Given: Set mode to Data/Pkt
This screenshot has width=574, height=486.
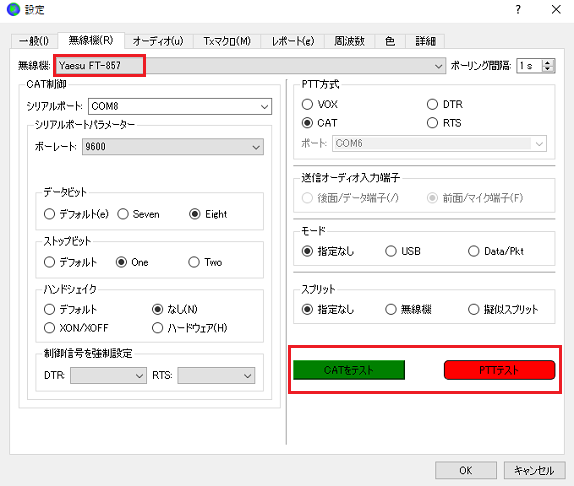Looking at the screenshot, I should [x=496, y=251].
